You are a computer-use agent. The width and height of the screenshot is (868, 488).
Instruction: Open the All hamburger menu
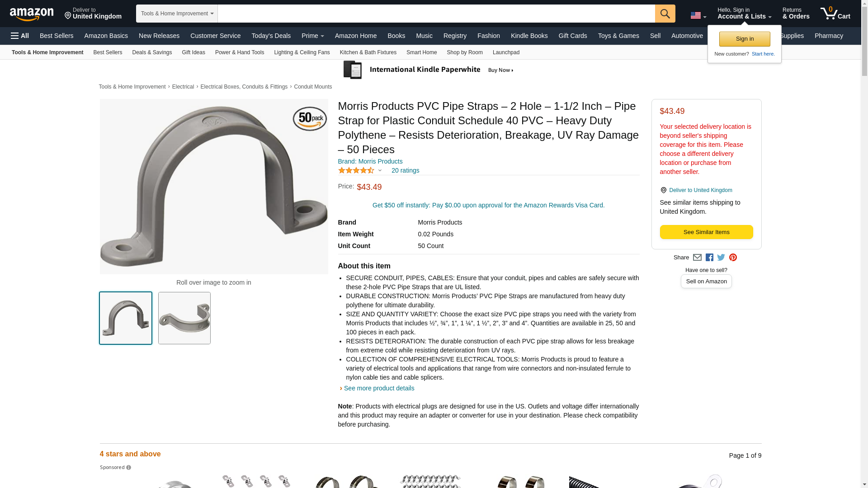point(20,36)
